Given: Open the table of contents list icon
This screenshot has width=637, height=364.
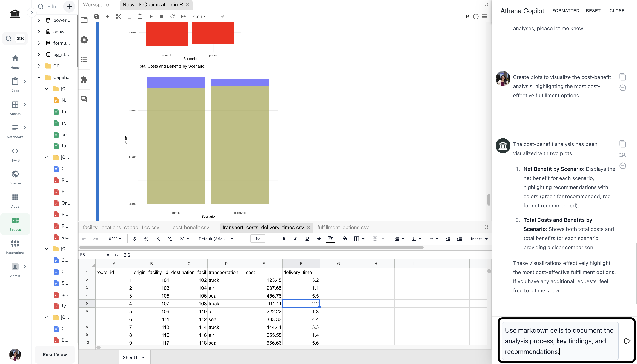Looking at the screenshot, I should point(84,60).
